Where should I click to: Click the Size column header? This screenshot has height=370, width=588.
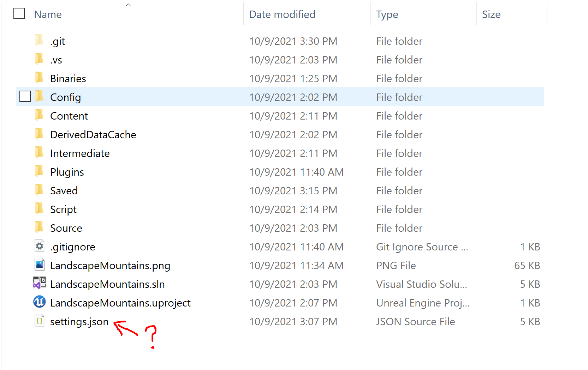pyautogui.click(x=491, y=14)
